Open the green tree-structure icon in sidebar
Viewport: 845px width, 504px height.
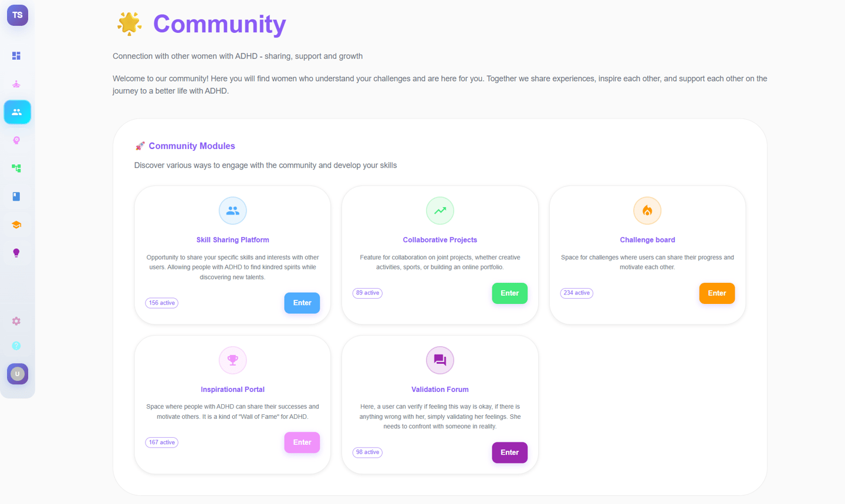click(x=16, y=168)
